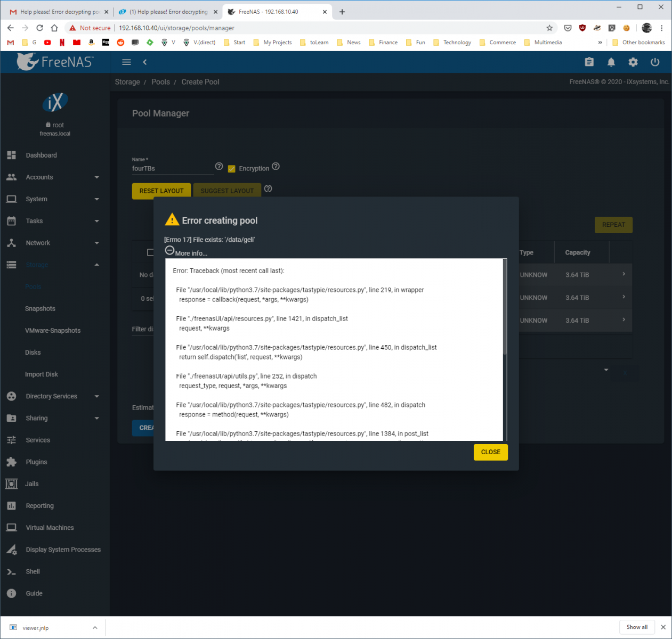
Task: Click the Reporting chart icon
Action: pyautogui.click(x=11, y=505)
